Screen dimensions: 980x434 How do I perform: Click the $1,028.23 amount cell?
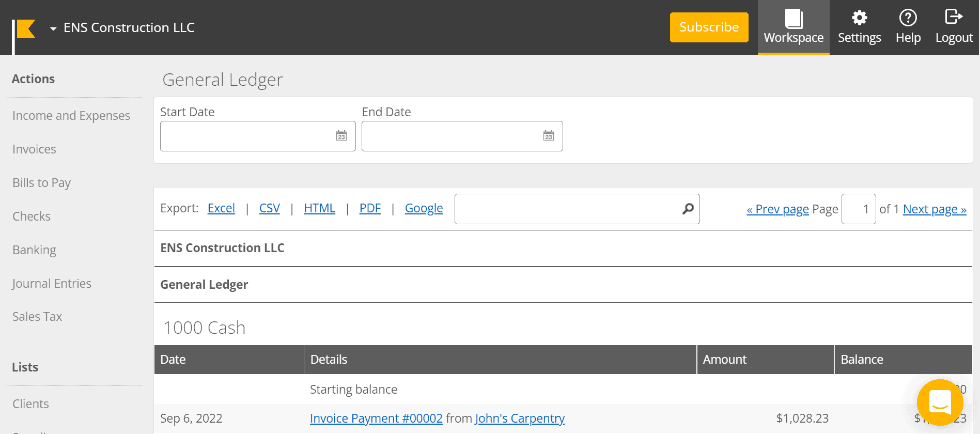[x=802, y=419]
